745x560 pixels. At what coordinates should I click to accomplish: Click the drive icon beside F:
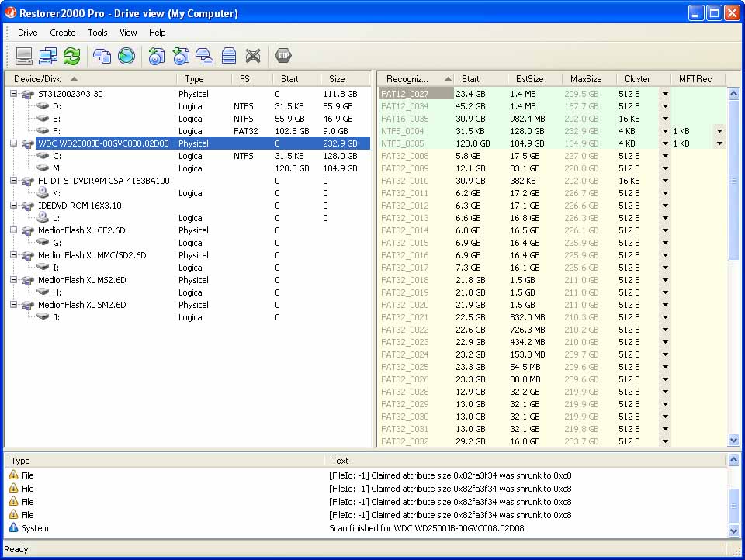pyautogui.click(x=43, y=130)
